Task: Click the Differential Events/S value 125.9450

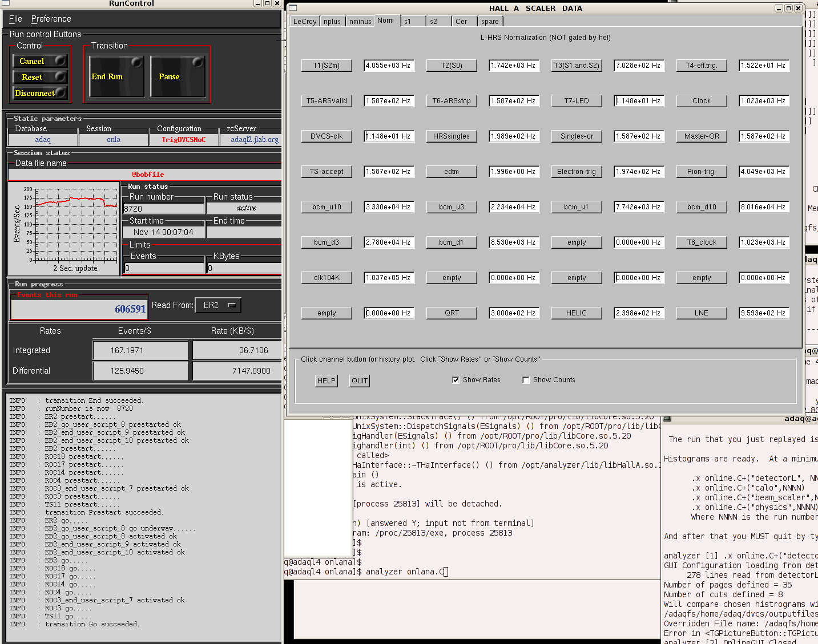Action: [x=140, y=371]
